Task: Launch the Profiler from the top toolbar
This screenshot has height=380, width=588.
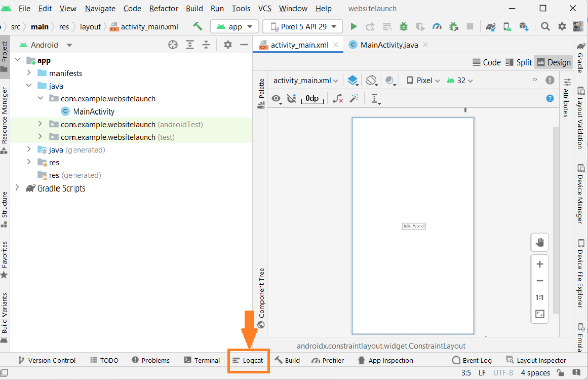Action: 436,26
